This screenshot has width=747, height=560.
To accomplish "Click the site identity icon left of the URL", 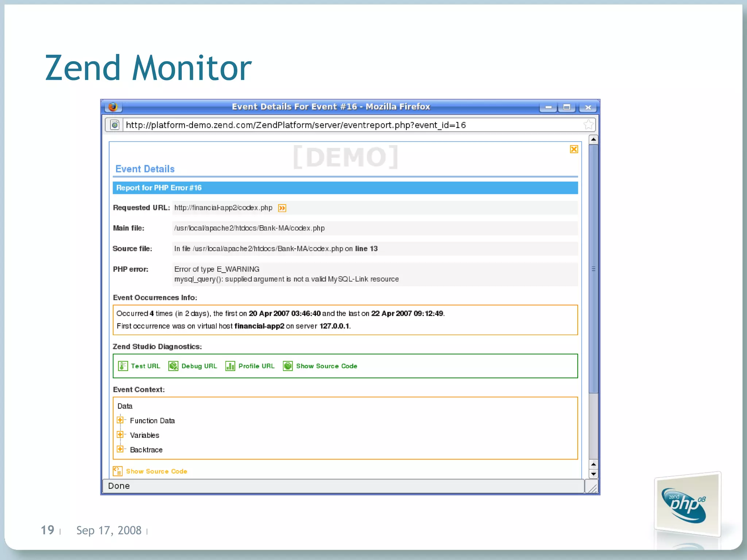I will click(115, 125).
